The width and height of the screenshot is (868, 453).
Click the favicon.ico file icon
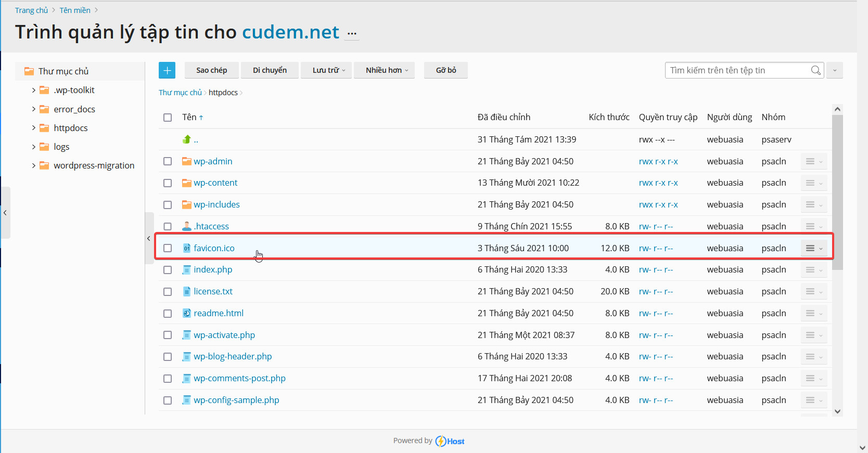click(187, 248)
